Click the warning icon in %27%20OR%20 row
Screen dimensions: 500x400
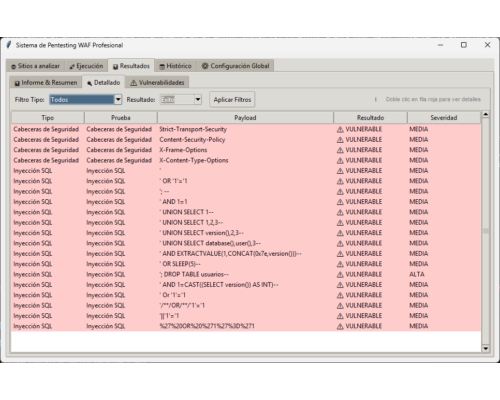coord(340,326)
